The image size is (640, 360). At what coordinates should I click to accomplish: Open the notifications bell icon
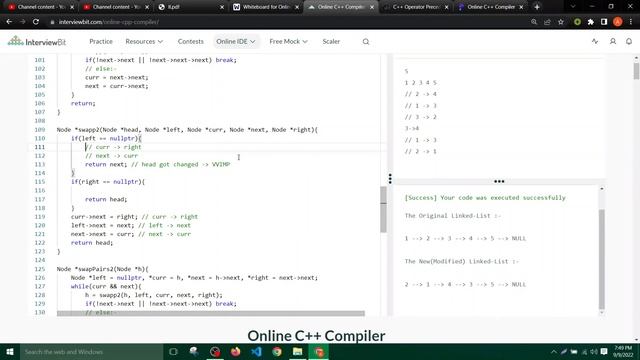click(629, 41)
